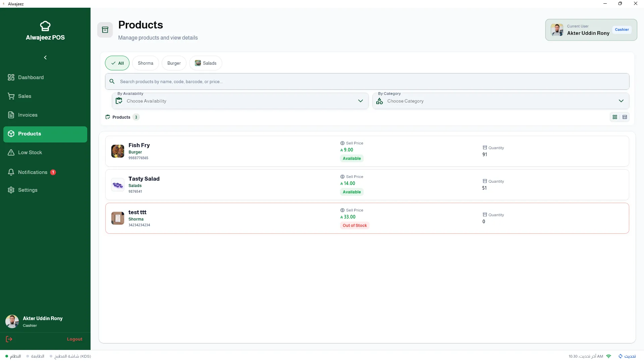This screenshot has width=644, height=362.
Task: Click the archive icon beside Products heading
Action: (x=105, y=30)
